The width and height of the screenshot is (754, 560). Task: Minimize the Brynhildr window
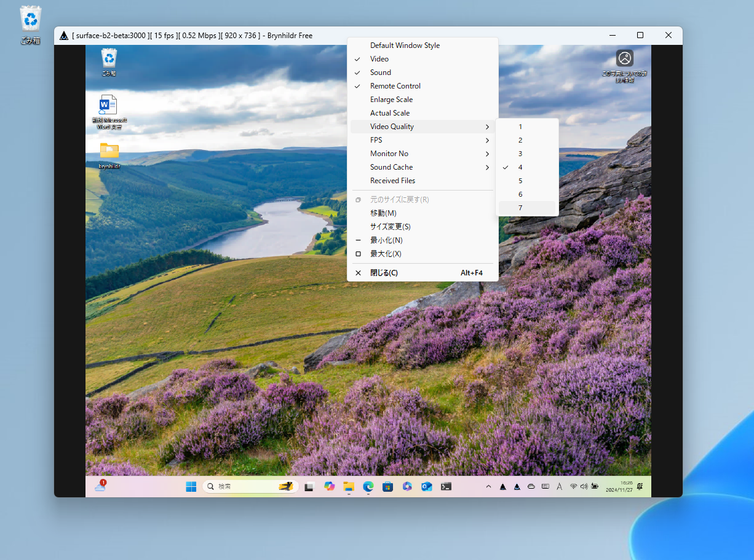pos(612,36)
